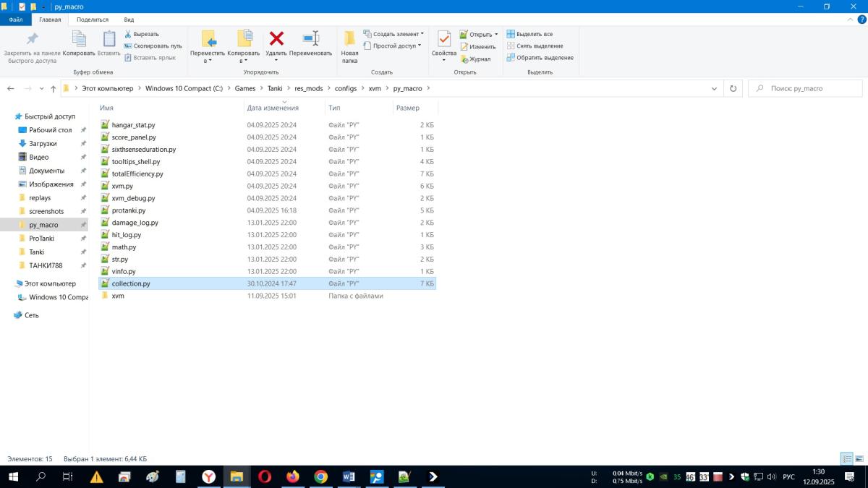Screen dimensions: 868x488
Task: Switch to large icons view in status bar
Action: (859, 458)
